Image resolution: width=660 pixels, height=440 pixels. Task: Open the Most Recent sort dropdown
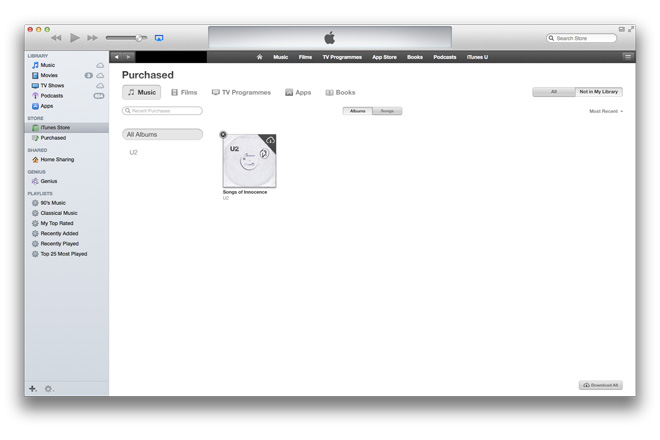[606, 112]
